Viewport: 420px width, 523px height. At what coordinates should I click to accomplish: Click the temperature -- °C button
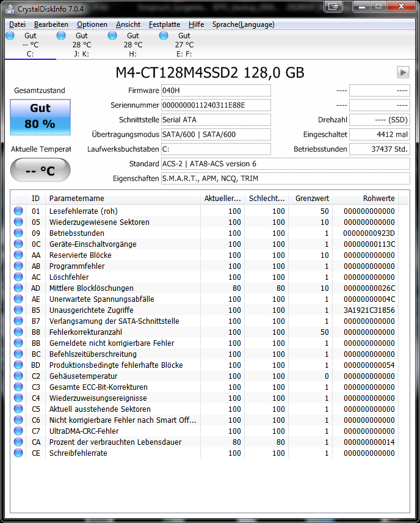pos(40,170)
